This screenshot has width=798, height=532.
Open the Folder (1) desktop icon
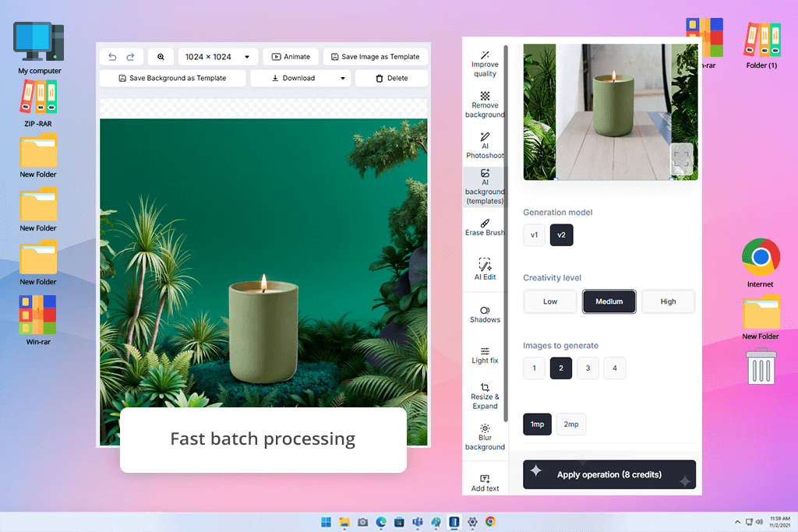(761, 45)
